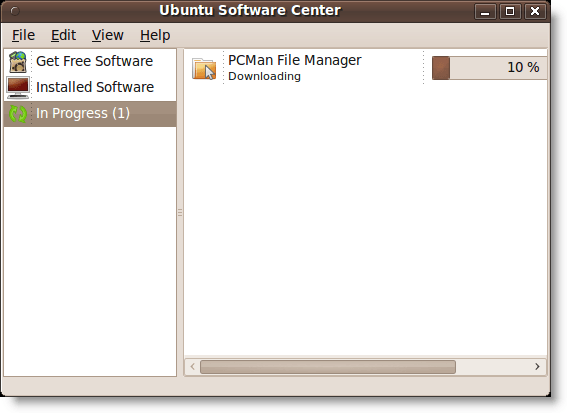Click the 10 % download progress bar
This screenshot has width=567, height=413.
click(489, 68)
